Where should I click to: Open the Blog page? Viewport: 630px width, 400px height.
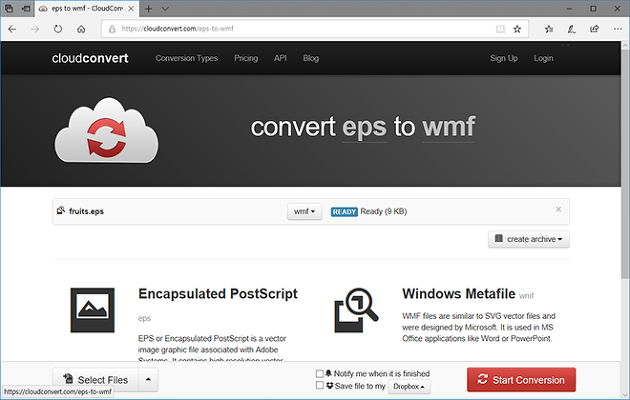click(311, 58)
